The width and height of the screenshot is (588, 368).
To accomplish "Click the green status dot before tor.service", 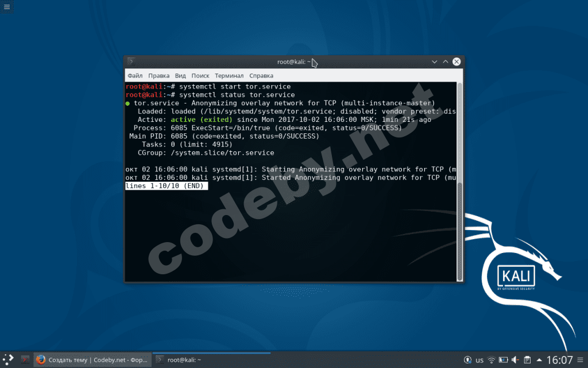I will tap(127, 103).
